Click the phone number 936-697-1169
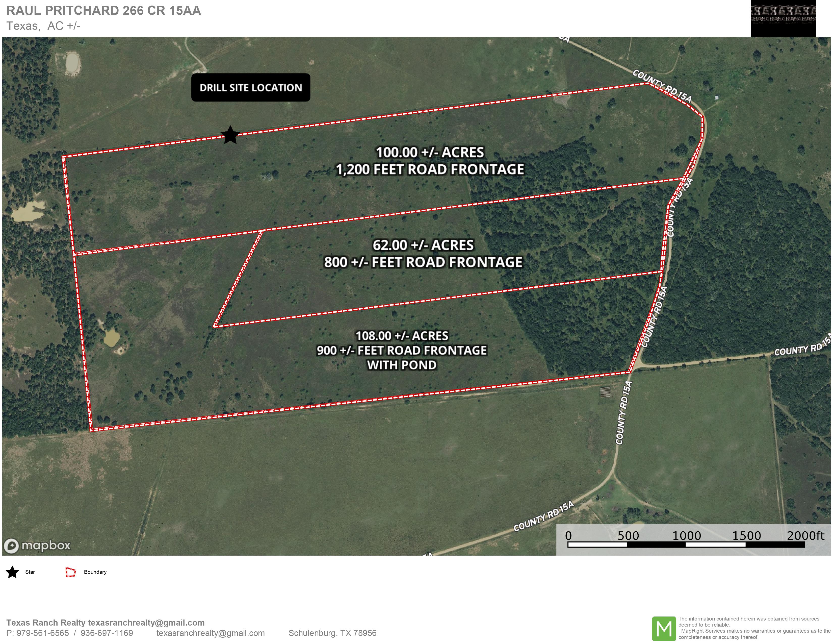The image size is (833, 644). [x=107, y=633]
